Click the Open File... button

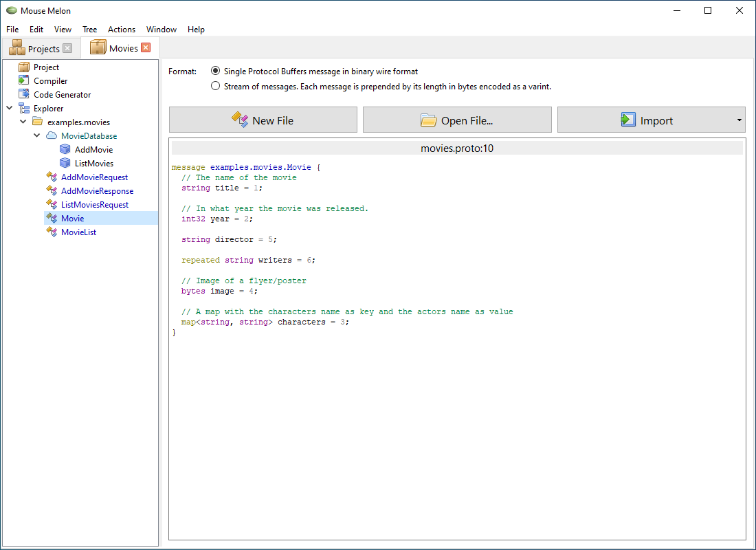click(x=457, y=120)
